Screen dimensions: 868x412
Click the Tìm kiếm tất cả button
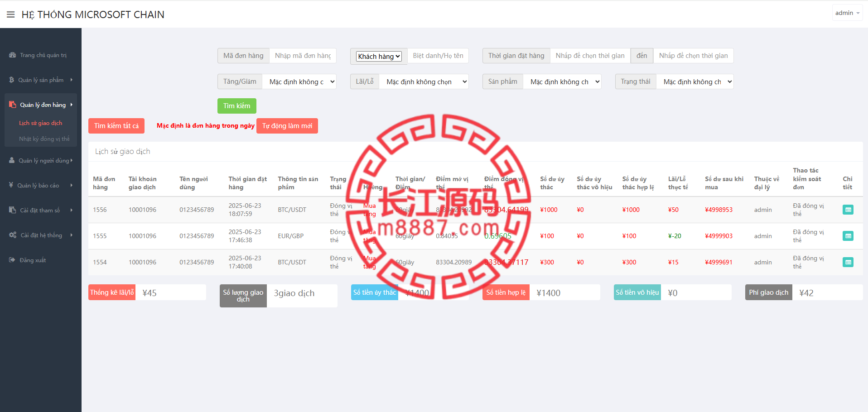116,126
